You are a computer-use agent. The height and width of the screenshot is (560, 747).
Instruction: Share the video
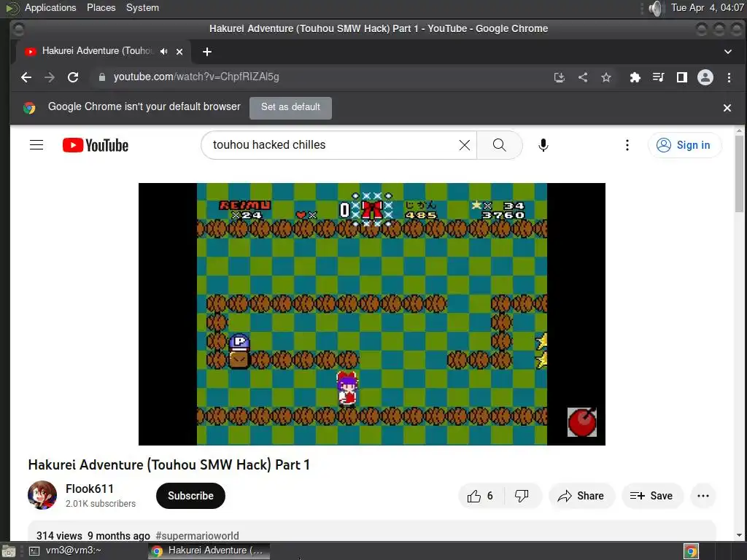pyautogui.click(x=581, y=496)
